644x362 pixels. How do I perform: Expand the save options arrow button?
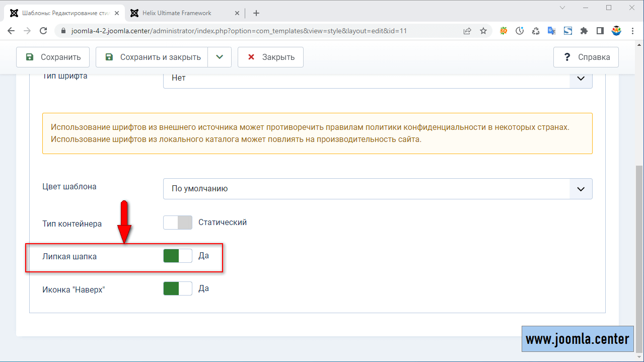(x=220, y=57)
